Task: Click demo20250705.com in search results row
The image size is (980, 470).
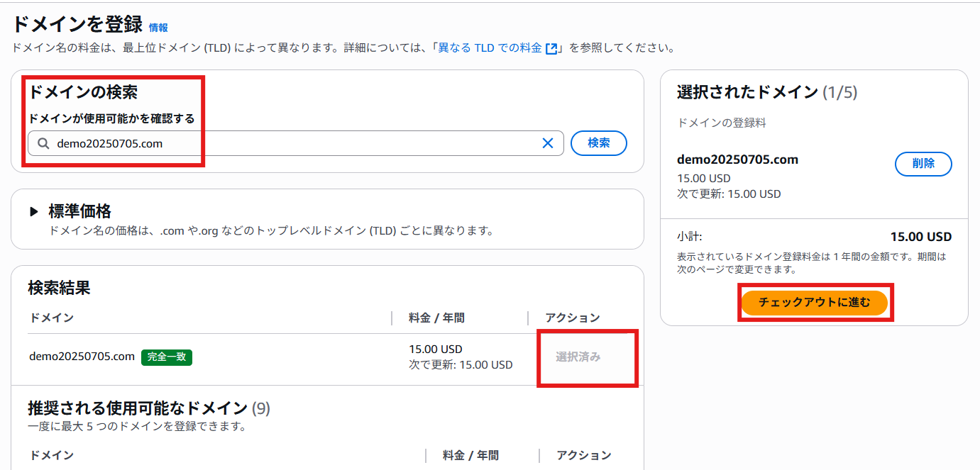Action: pos(82,357)
